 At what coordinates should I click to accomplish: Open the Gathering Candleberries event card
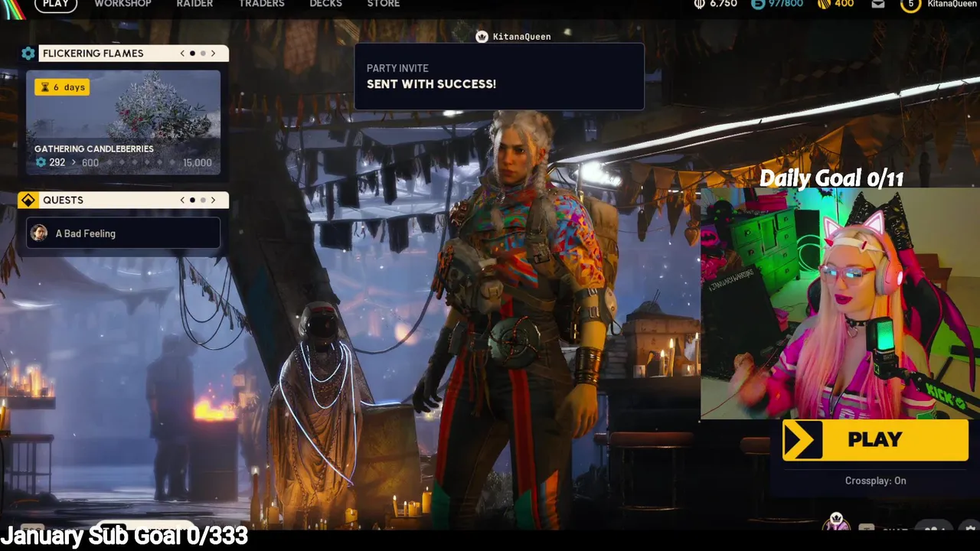click(x=123, y=122)
